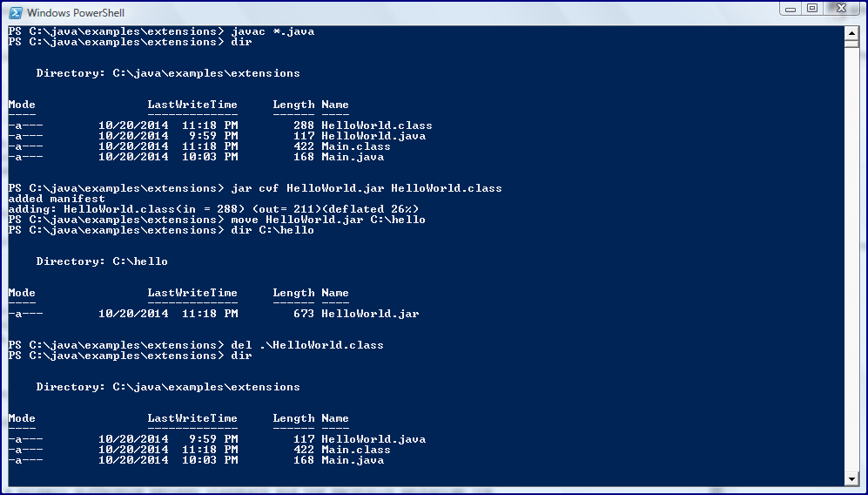Click the vertical scrollbar track
868x495 pixels.
[851, 261]
